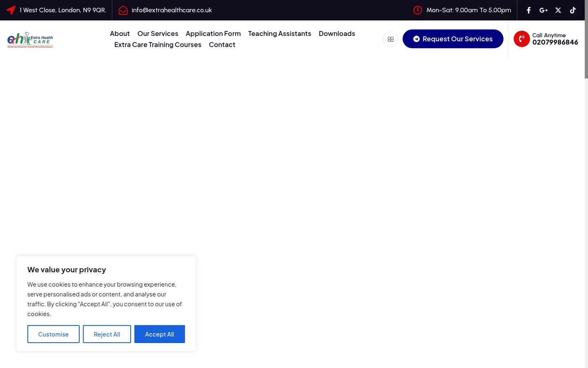Screen dimensions: 588x368
Task: Open the Downloads menu item
Action: (x=337, y=34)
